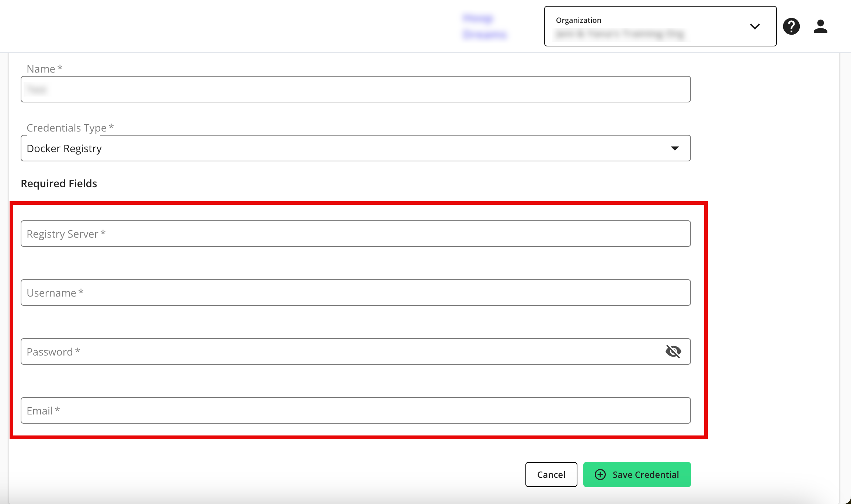Click the user account profile icon

coord(820,27)
